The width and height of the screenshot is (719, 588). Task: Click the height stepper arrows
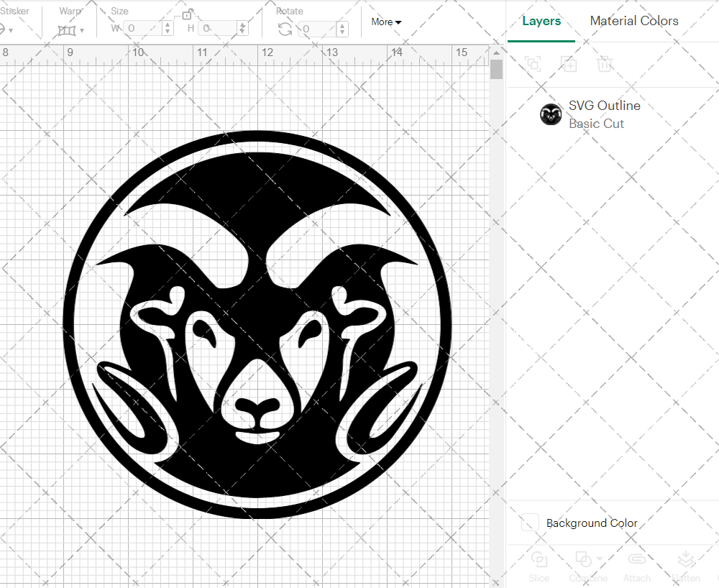point(242,29)
